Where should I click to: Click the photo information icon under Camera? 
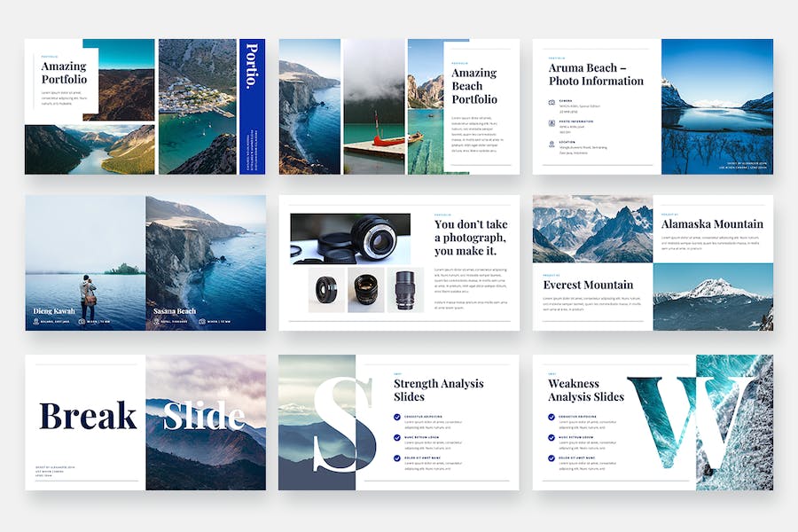(552, 124)
